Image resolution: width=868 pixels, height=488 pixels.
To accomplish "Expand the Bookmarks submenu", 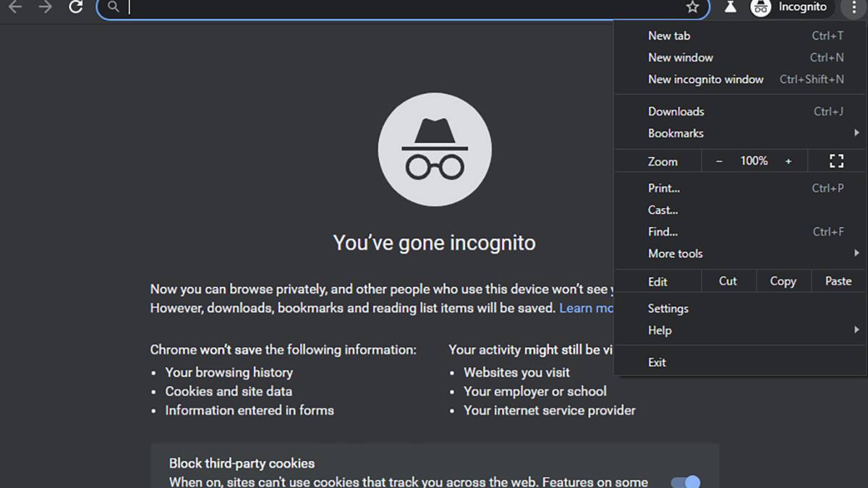I will (x=741, y=133).
